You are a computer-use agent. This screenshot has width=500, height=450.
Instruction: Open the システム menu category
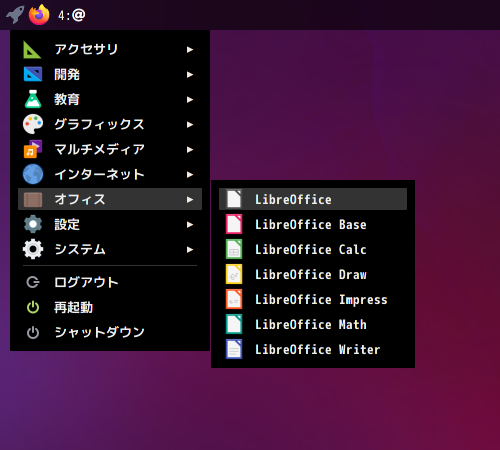[x=110, y=249]
